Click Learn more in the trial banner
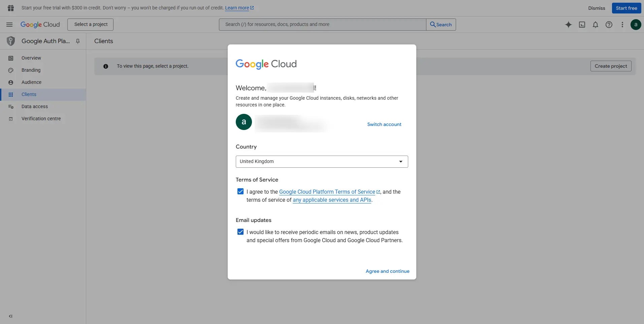Image resolution: width=644 pixels, height=324 pixels. (237, 8)
